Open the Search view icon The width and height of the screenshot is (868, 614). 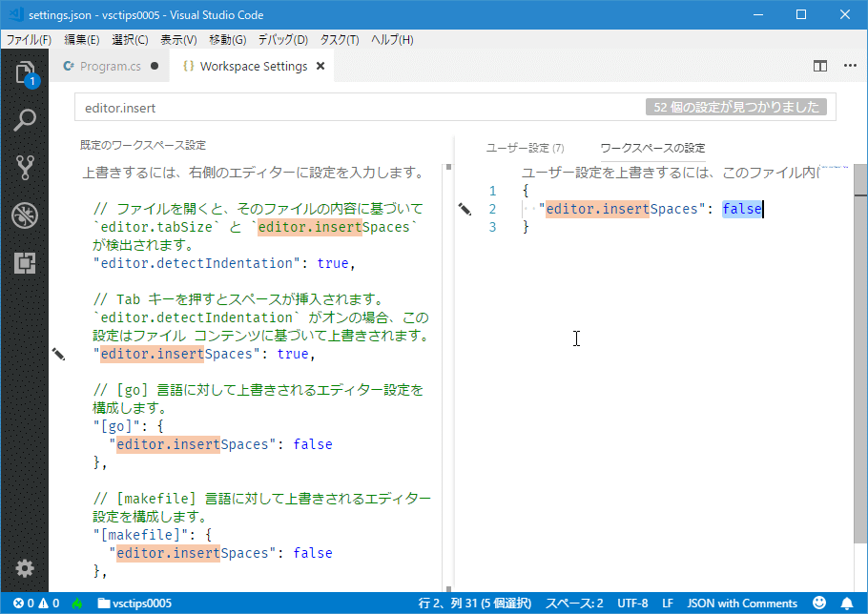point(25,120)
